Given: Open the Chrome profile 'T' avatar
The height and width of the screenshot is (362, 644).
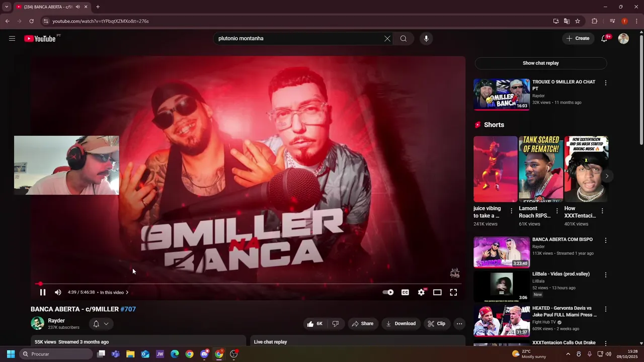Looking at the screenshot, I should click(x=624, y=21).
